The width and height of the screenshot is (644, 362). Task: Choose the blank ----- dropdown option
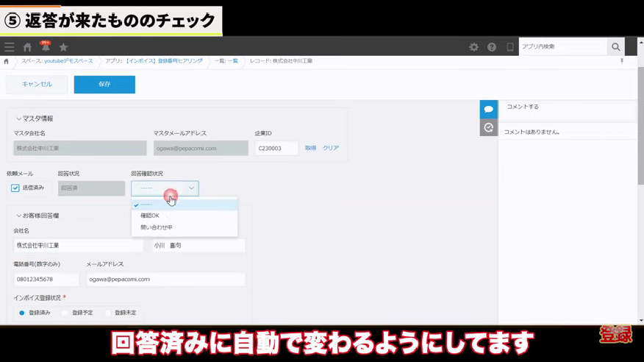coord(185,205)
